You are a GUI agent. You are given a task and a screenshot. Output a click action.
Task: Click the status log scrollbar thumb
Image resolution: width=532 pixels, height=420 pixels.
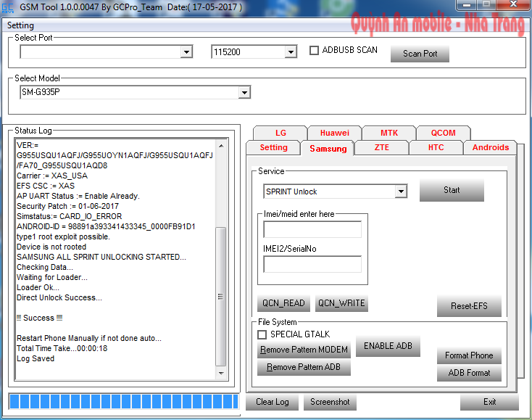pos(221,297)
